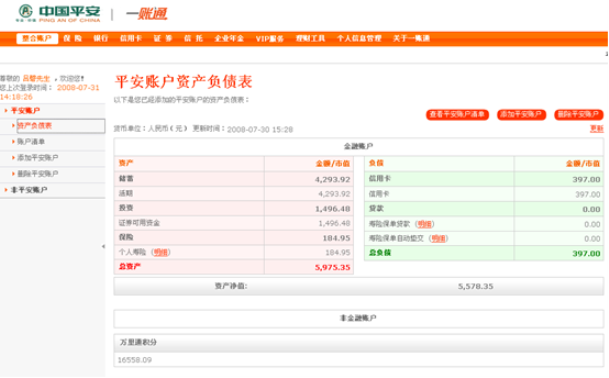The image size is (609, 378).
Task: Click the bold savings value 4,293.92
Action: (332, 179)
